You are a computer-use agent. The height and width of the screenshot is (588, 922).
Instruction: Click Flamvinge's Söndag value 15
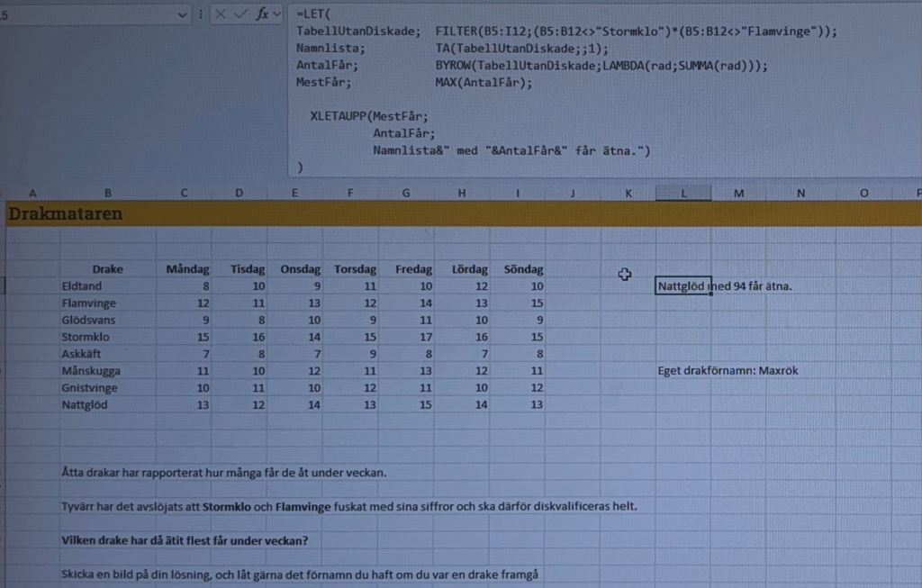pos(518,303)
